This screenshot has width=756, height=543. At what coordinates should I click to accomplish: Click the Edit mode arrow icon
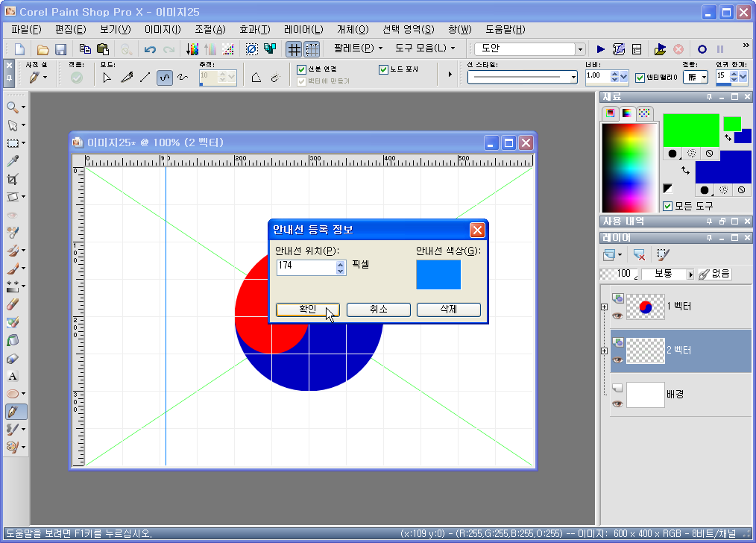coord(107,77)
